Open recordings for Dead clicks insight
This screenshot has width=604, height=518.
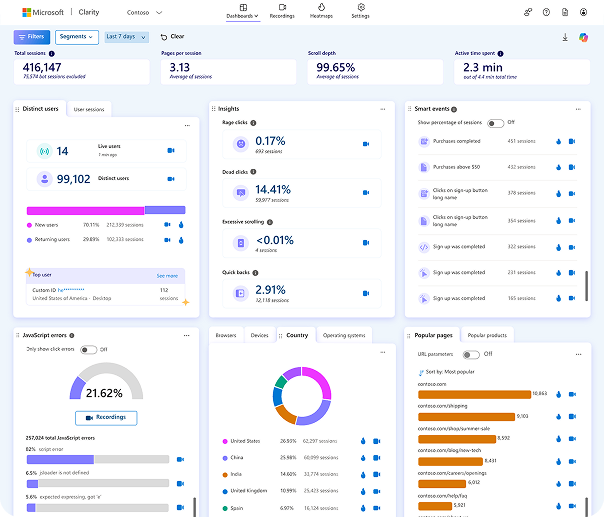coord(364,189)
